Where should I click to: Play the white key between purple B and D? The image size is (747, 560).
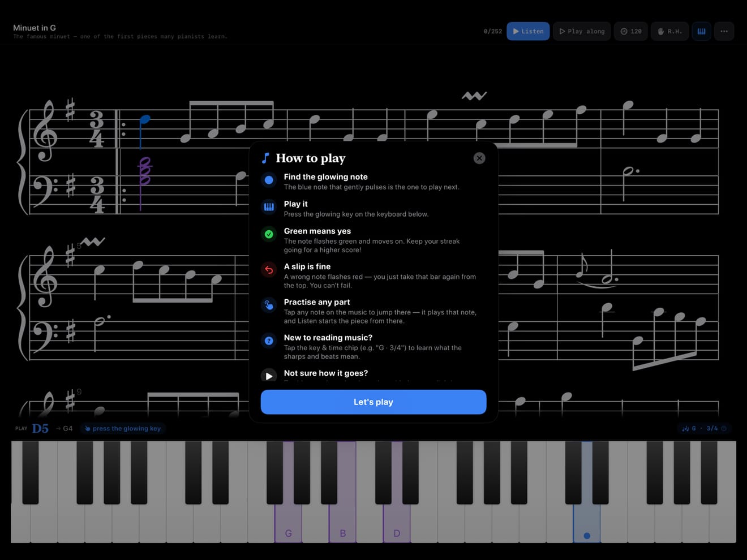point(370,523)
